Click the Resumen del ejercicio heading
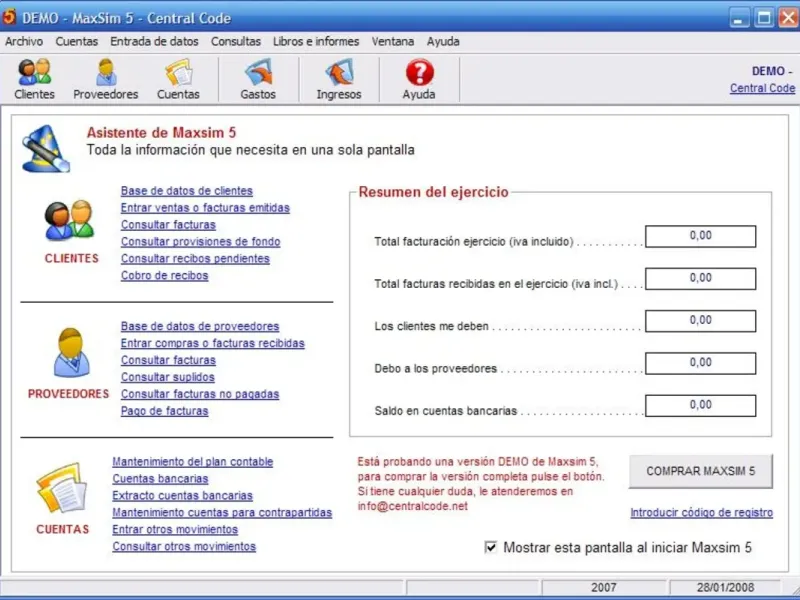 (434, 192)
